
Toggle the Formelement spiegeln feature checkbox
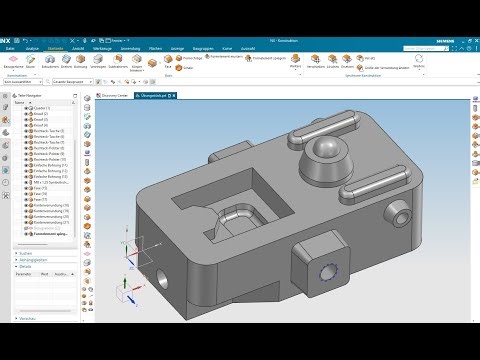pyautogui.click(x=26, y=234)
